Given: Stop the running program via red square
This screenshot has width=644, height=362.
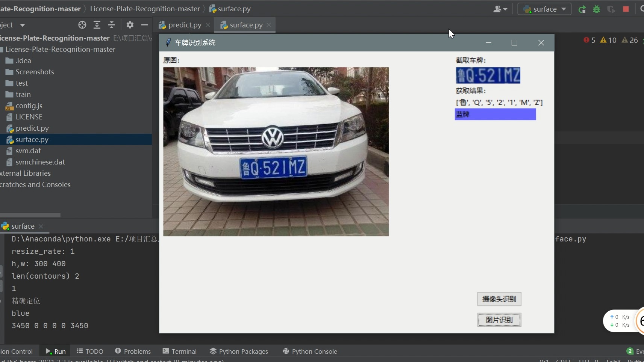Looking at the screenshot, I should [x=626, y=9].
